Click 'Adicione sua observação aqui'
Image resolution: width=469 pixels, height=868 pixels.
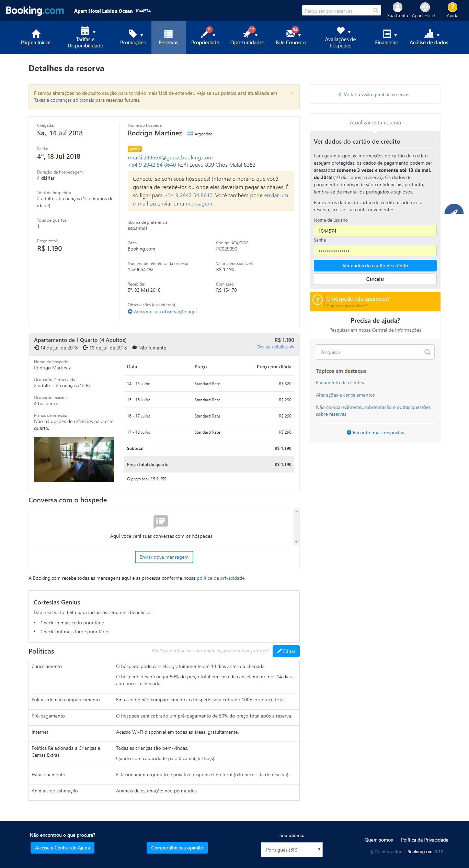tap(162, 312)
